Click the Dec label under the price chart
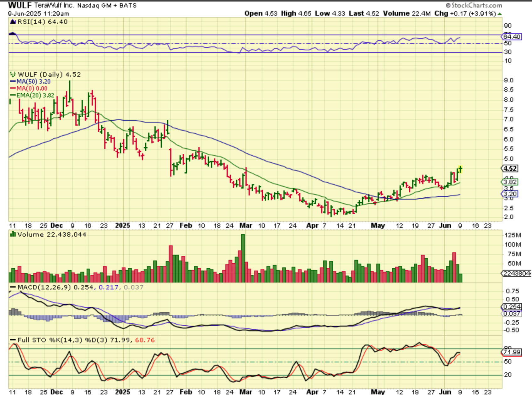 point(57,226)
